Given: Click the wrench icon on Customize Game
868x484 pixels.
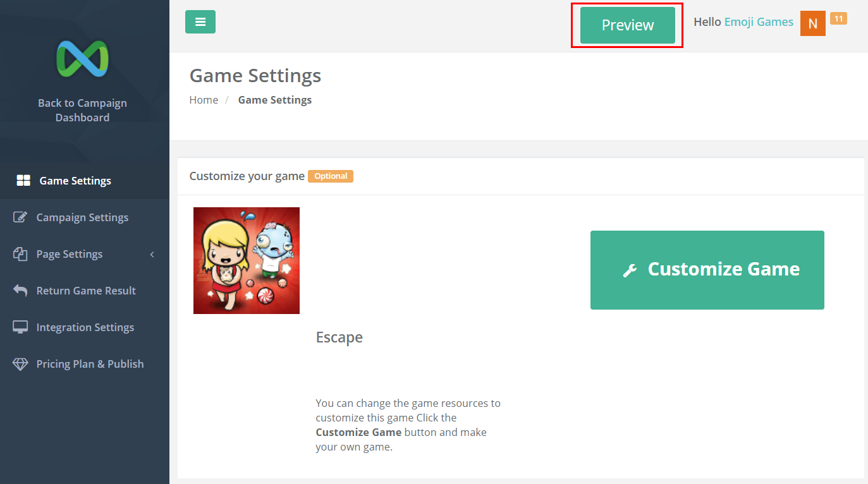Looking at the screenshot, I should pos(630,270).
